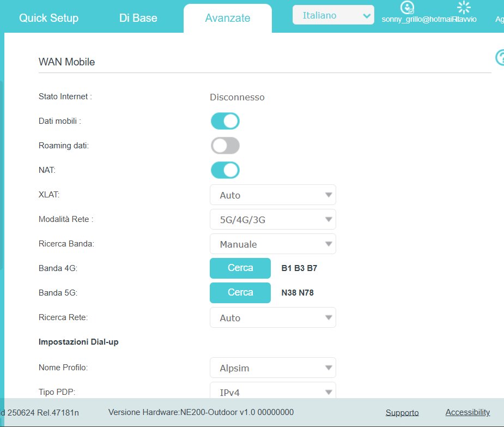
Task: Select the Avanzate tab
Action: [227, 18]
